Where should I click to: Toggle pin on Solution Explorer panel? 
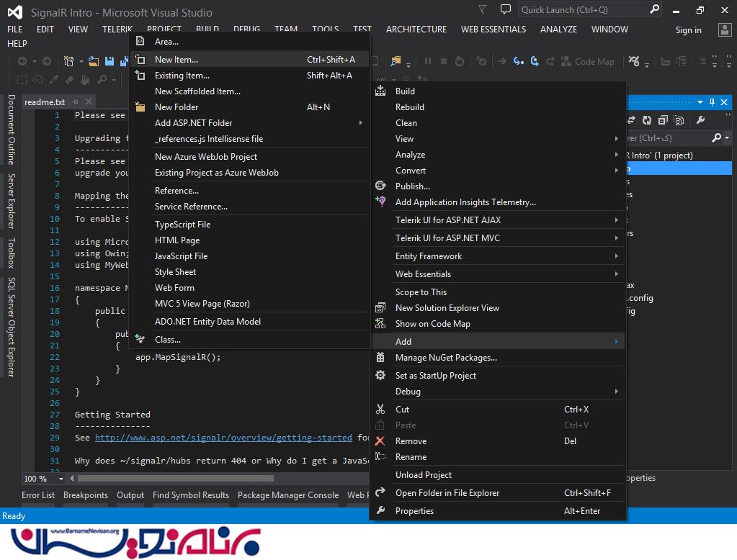coord(713,102)
